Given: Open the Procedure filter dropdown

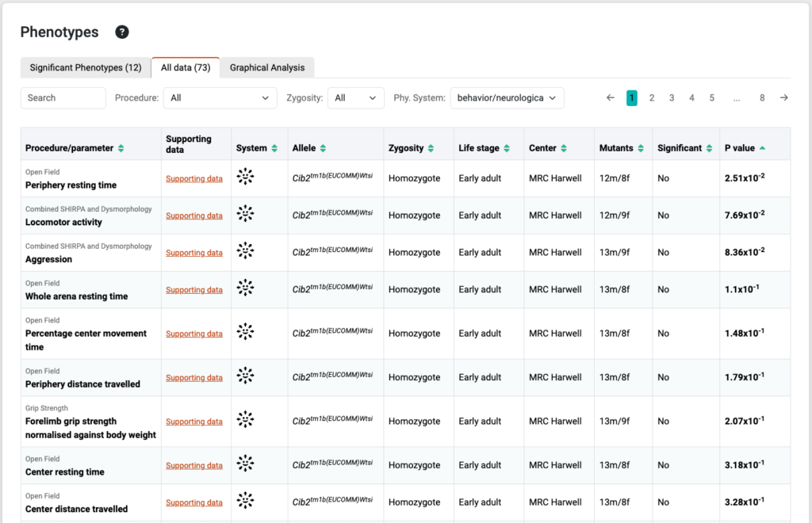Looking at the screenshot, I should click(x=220, y=97).
